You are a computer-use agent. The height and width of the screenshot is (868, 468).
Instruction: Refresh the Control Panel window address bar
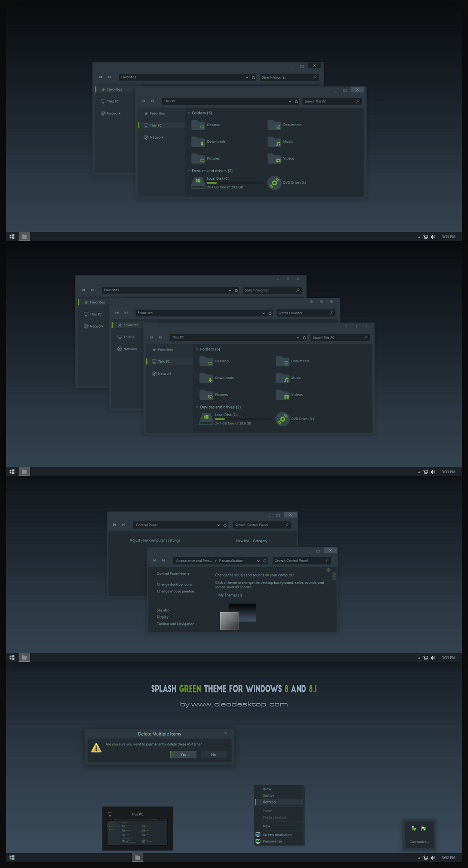[225, 525]
